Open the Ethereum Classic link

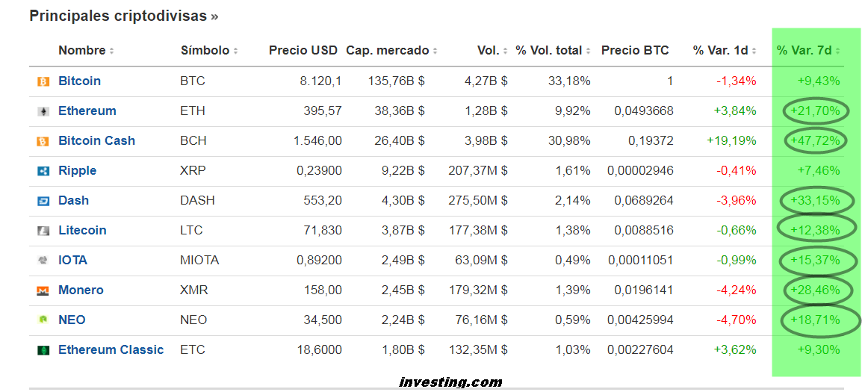click(x=111, y=349)
